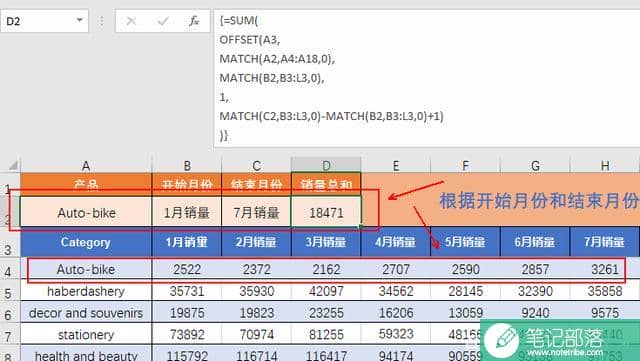Viewport: 640px width, 361px height.
Task: Click cell A2 containing Auto-bike
Action: (86, 212)
